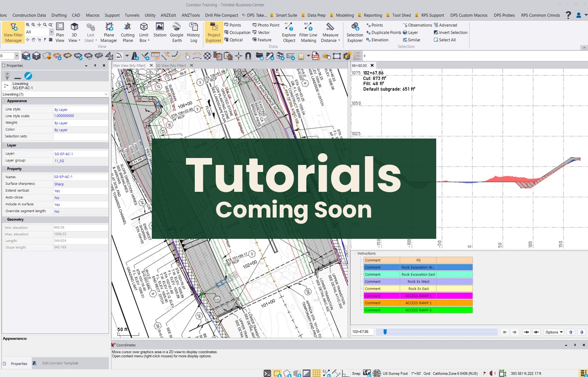Image resolution: width=588 pixels, height=377 pixels.
Task: Open the Project Explorer
Action: tap(214, 32)
